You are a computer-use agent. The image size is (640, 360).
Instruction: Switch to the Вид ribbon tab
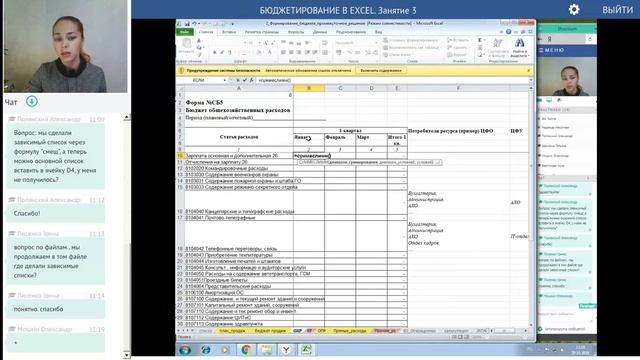coord(378,32)
